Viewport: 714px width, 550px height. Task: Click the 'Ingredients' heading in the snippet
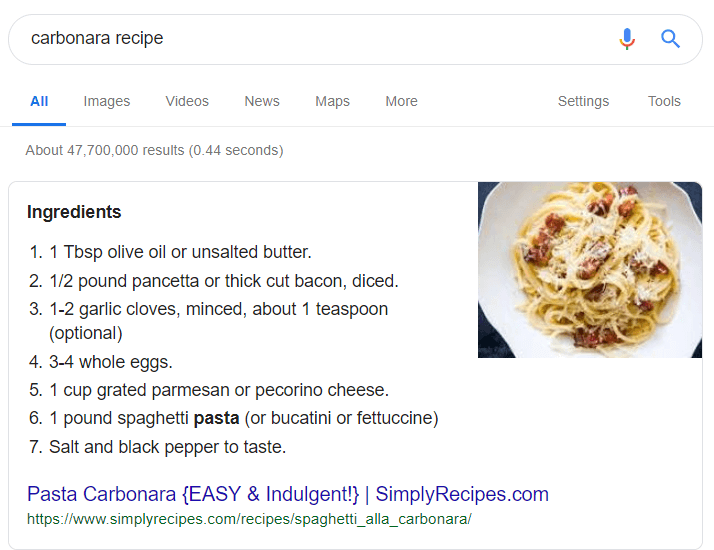pyautogui.click(x=74, y=212)
